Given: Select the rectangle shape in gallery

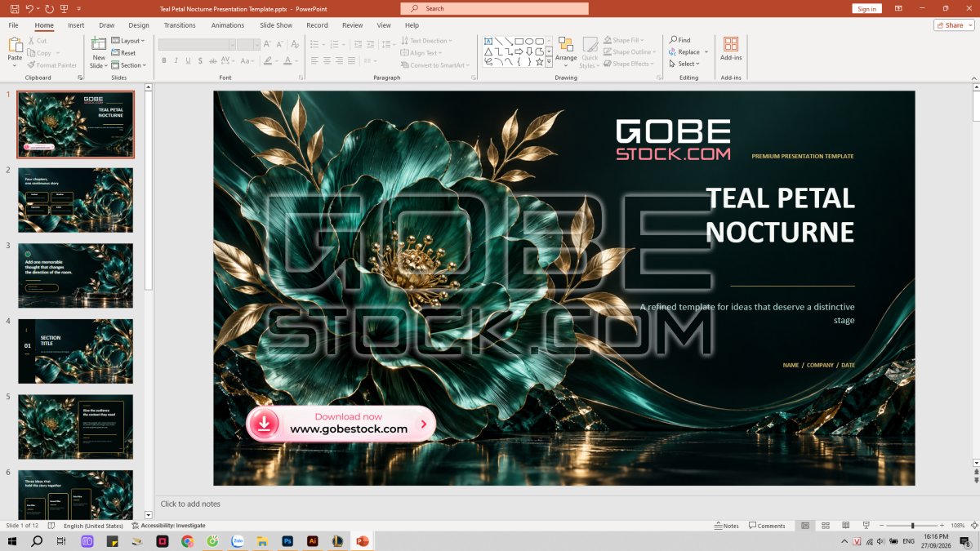Looking at the screenshot, I should pyautogui.click(x=519, y=41).
